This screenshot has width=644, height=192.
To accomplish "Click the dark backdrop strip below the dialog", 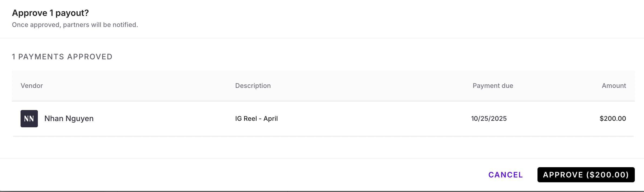I will 322,191.
